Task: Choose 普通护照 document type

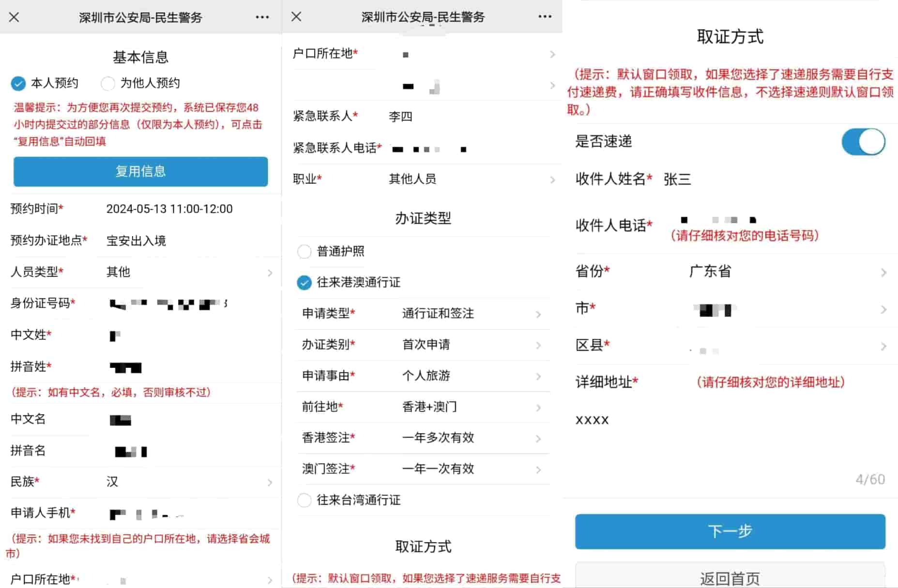Action: point(304,252)
